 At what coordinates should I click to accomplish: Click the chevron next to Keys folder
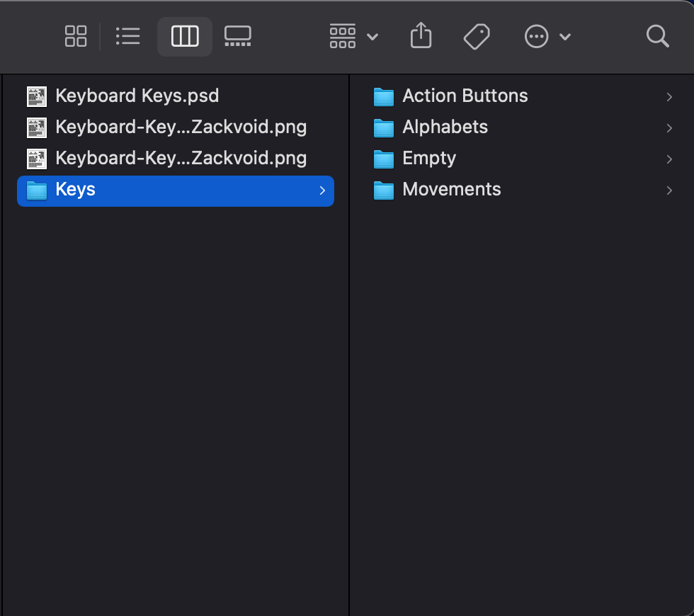[322, 190]
